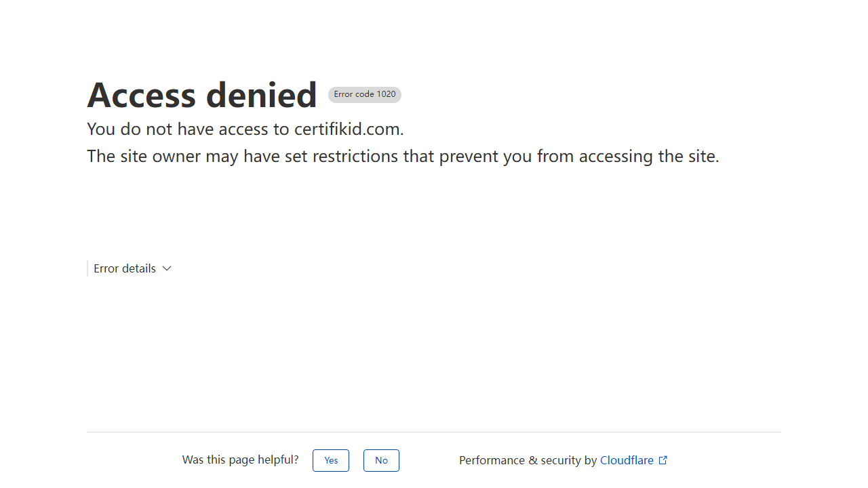Expand the Error details section

125,268
